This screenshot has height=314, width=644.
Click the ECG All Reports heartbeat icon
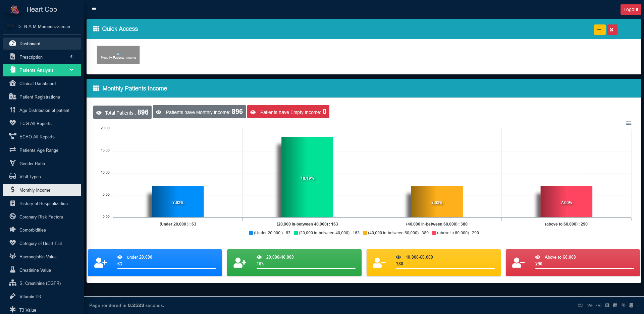pyautogui.click(x=13, y=123)
